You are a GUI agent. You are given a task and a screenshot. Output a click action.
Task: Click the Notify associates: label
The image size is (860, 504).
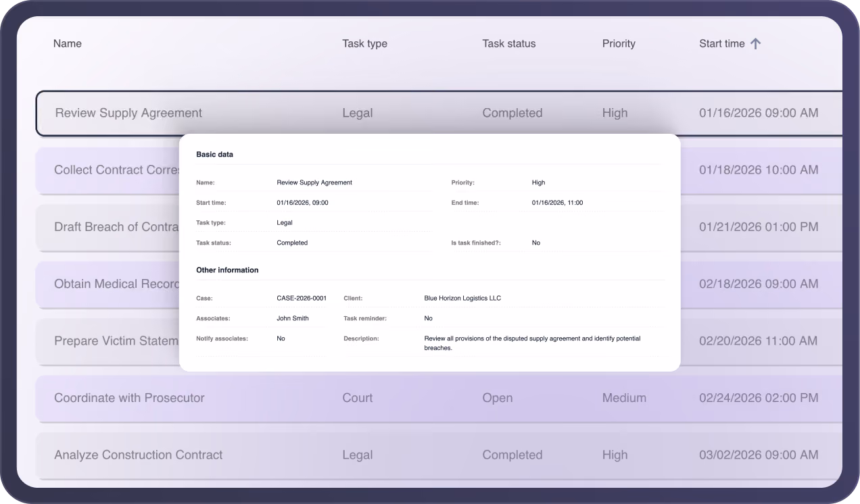[222, 338]
